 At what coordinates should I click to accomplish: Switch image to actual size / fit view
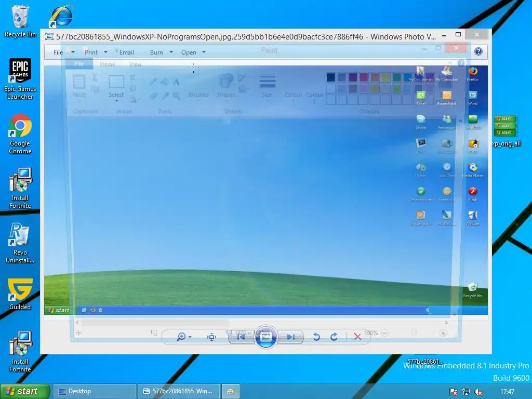[x=212, y=337]
